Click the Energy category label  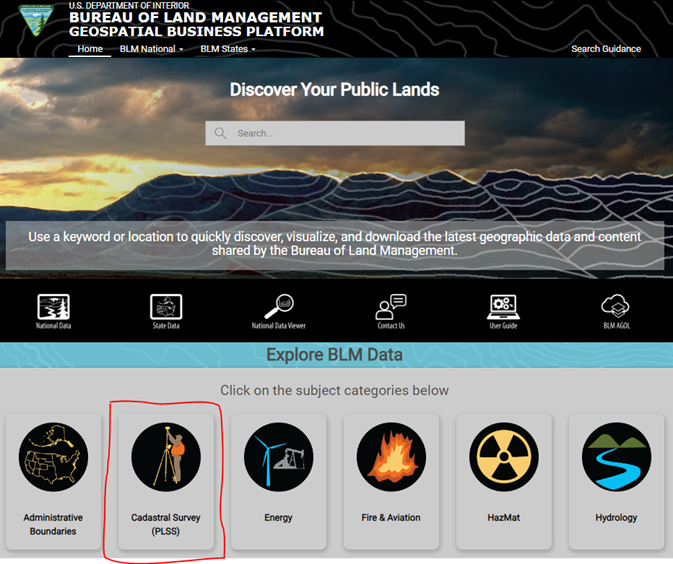278,518
